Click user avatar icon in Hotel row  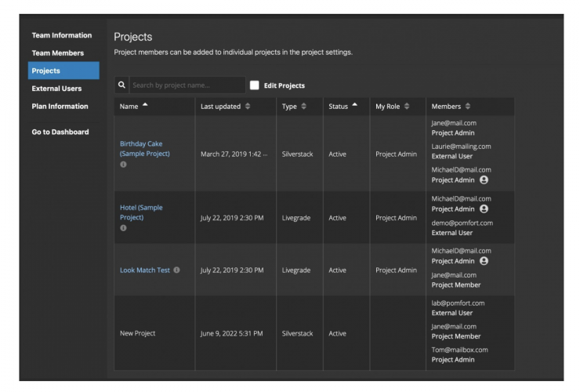point(484,209)
